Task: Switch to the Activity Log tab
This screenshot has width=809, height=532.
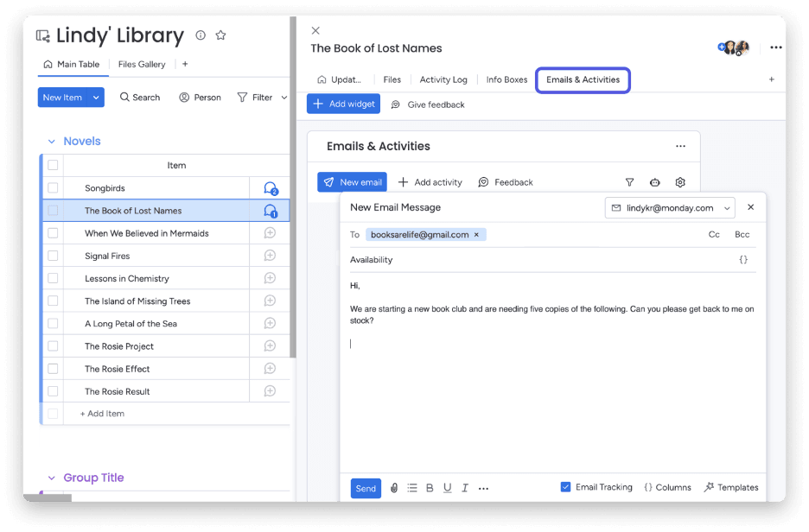Action: 443,79
